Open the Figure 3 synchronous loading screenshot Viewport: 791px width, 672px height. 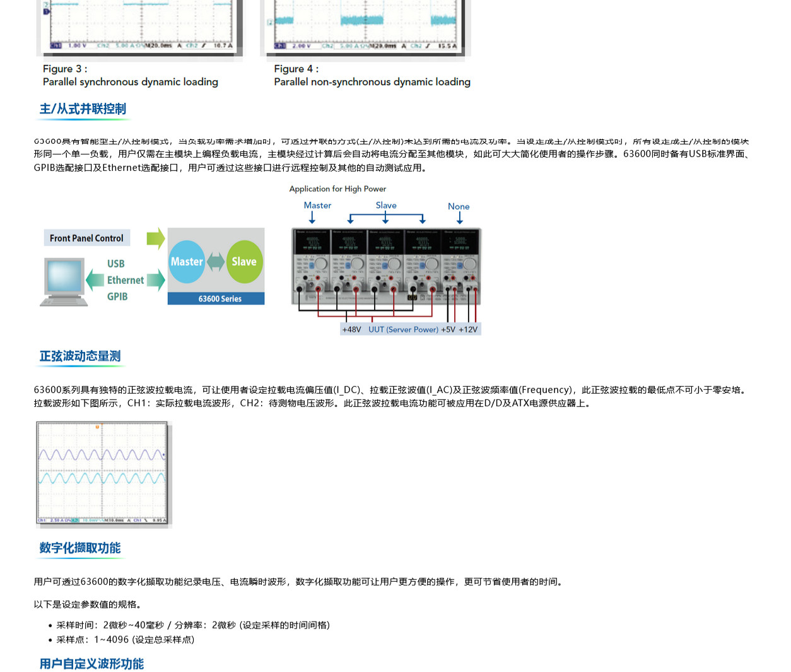point(139,25)
